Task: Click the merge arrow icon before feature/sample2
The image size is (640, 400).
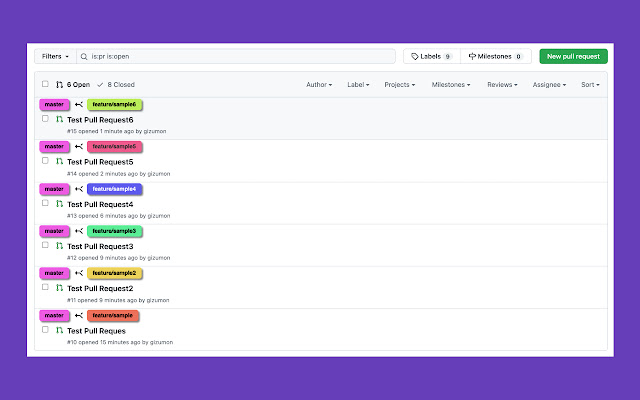Action: (79, 273)
